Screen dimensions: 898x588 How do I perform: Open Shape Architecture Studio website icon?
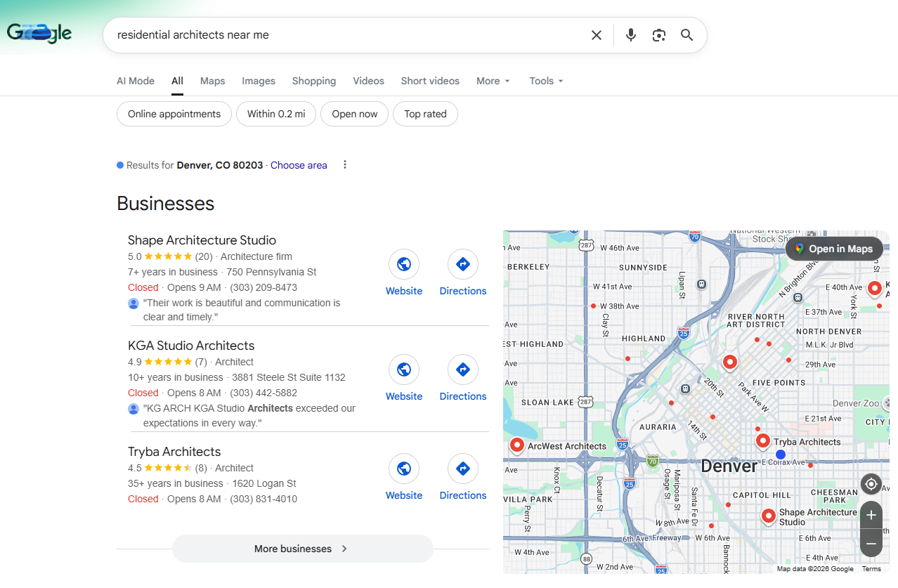click(404, 265)
